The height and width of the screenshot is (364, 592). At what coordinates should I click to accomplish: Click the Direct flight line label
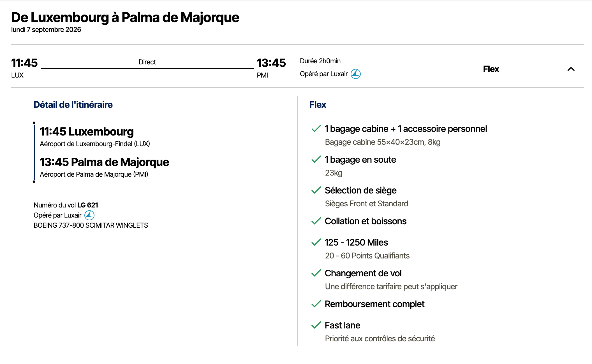[x=147, y=62]
